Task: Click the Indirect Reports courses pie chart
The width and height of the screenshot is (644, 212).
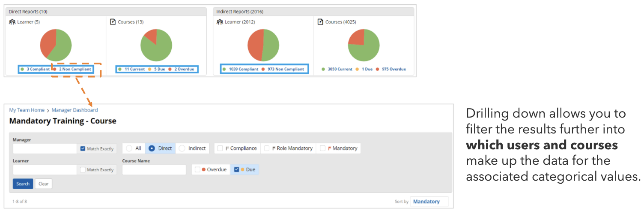Action: [364, 45]
